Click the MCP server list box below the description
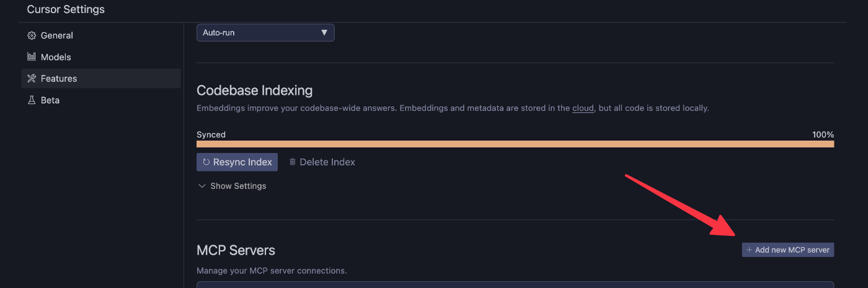The image size is (868, 288). pos(515,285)
